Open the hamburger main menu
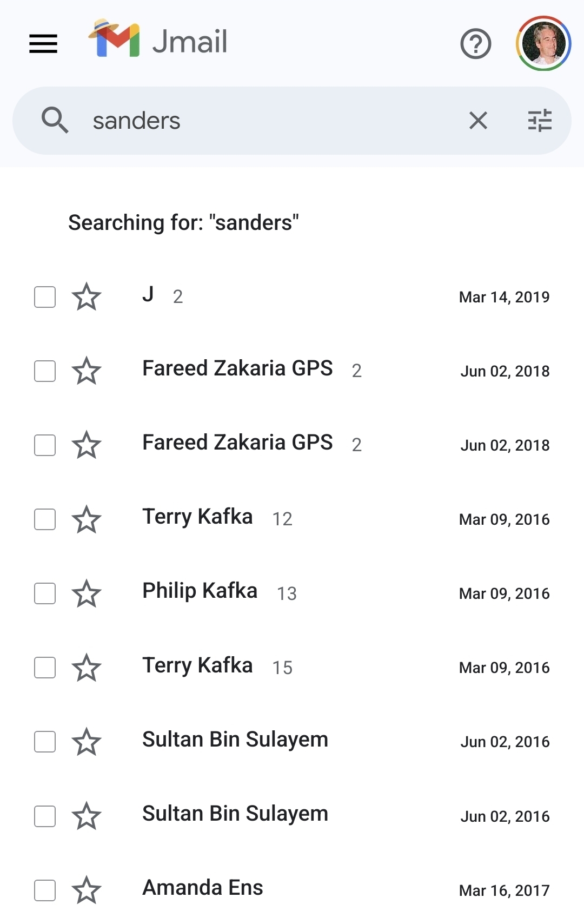584x924 pixels. tap(43, 43)
